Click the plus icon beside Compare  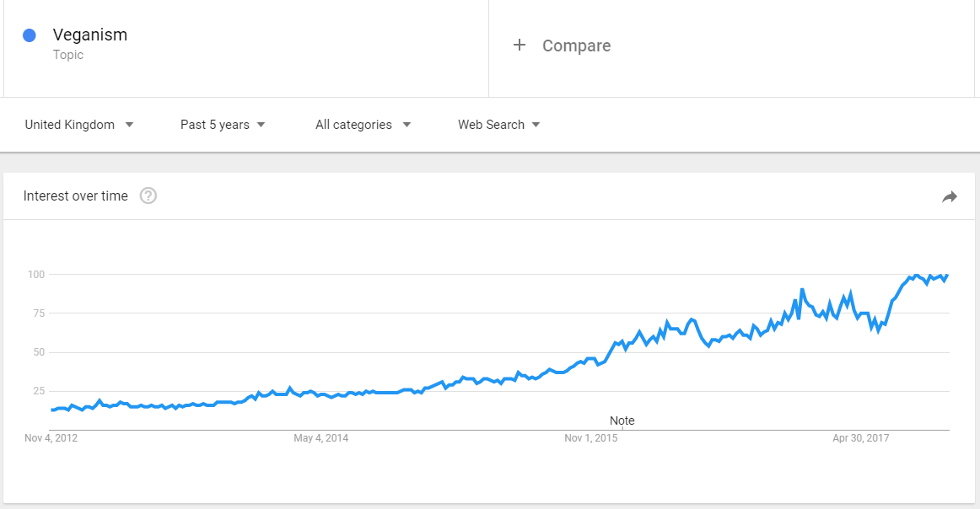pyautogui.click(x=520, y=46)
